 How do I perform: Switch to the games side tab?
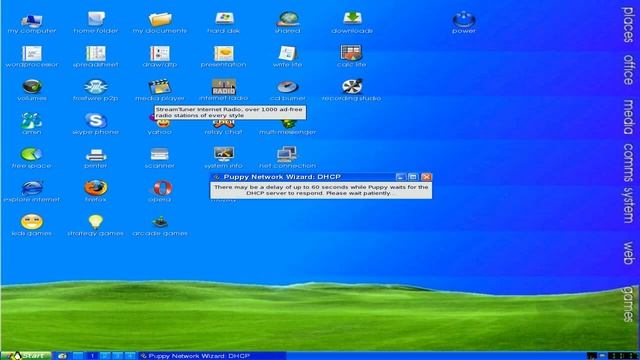point(628,304)
